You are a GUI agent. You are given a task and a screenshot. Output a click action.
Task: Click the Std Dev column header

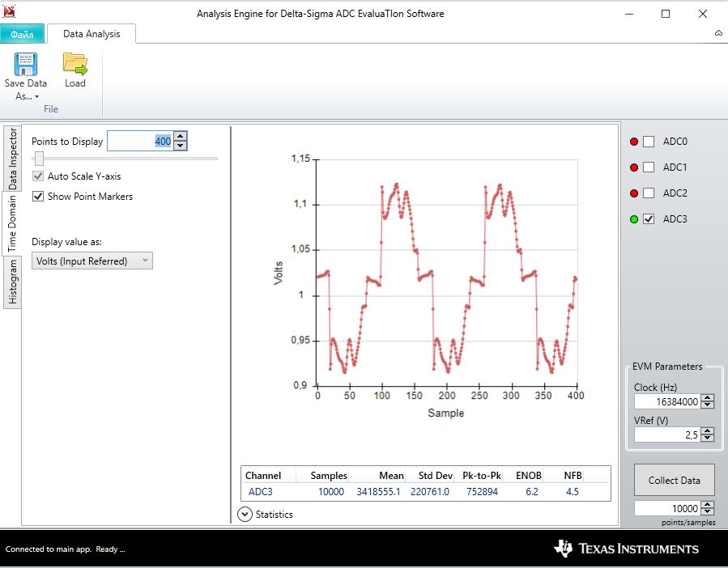[x=435, y=476]
